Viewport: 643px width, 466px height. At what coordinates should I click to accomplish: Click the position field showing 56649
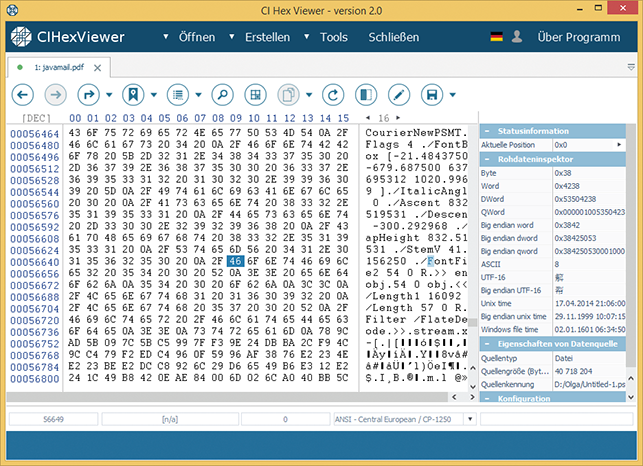coord(53,419)
